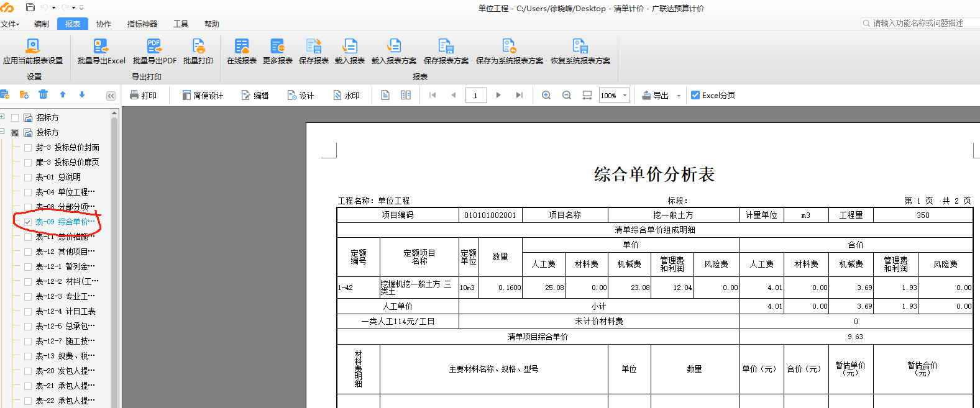Toggle the Excel分页 checkbox
The width and height of the screenshot is (980, 408).
click(x=695, y=95)
